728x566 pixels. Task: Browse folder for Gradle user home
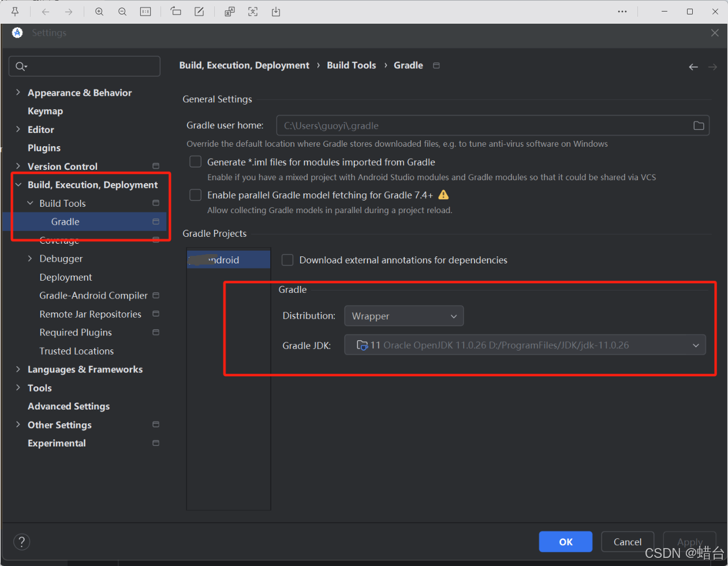(x=699, y=125)
